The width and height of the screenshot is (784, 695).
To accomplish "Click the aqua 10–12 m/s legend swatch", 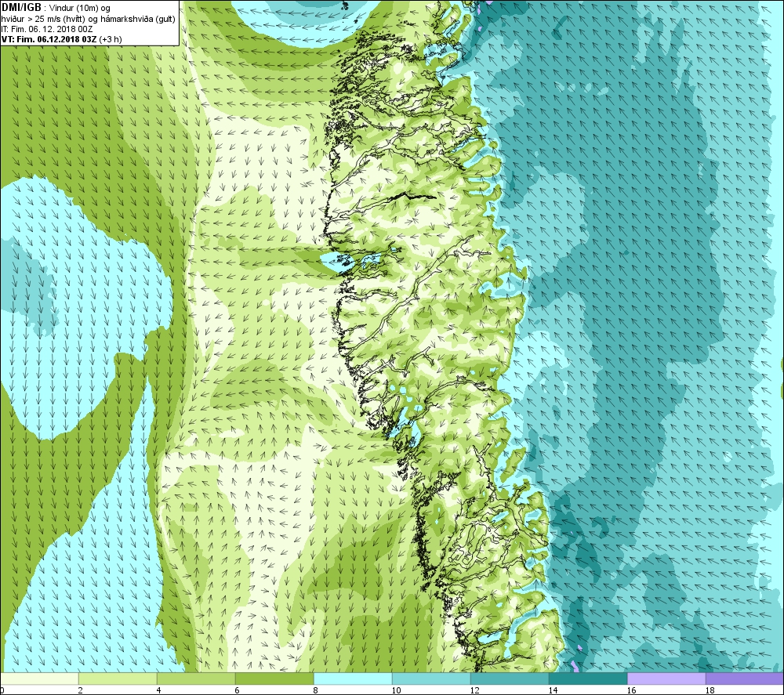I will 431,679.
